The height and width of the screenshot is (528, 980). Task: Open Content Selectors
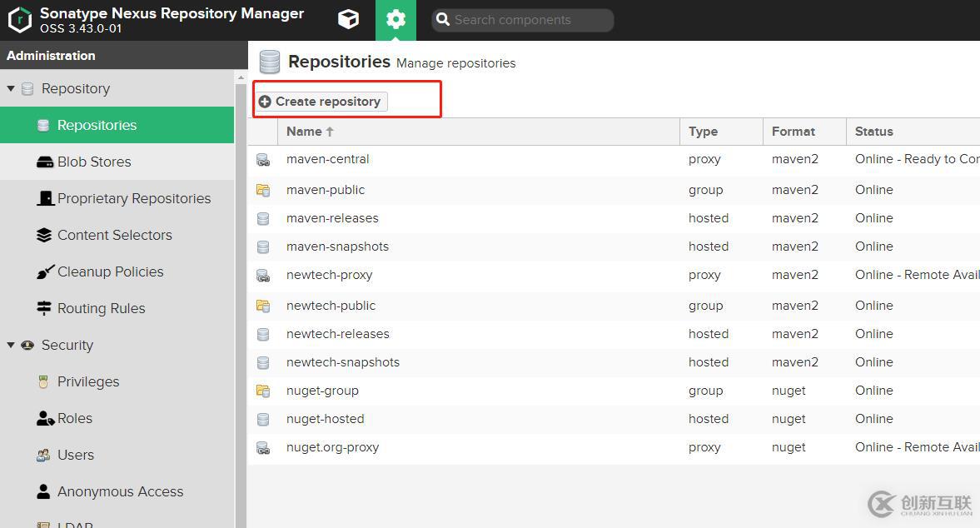117,235
